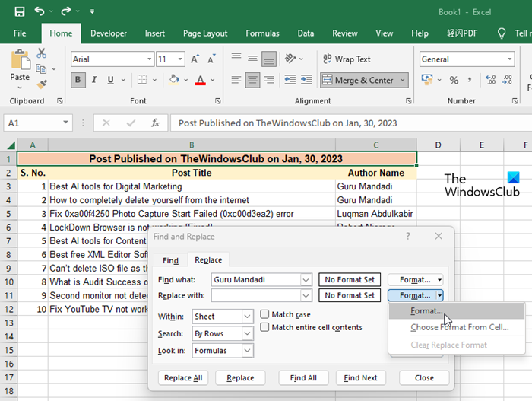Check Match entire cell contents
Viewport: 532px width, 401px height.
[264, 327]
